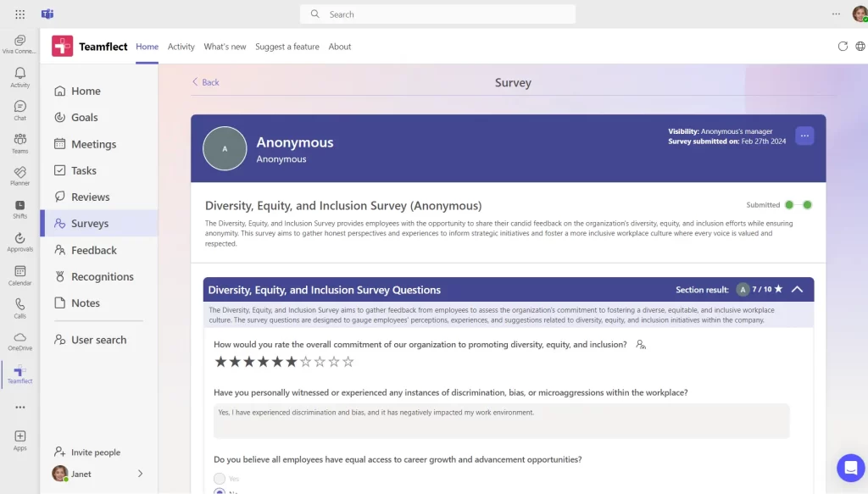Open Feedback in the sidebar
Image resolution: width=868 pixels, height=494 pixels.
click(98, 250)
